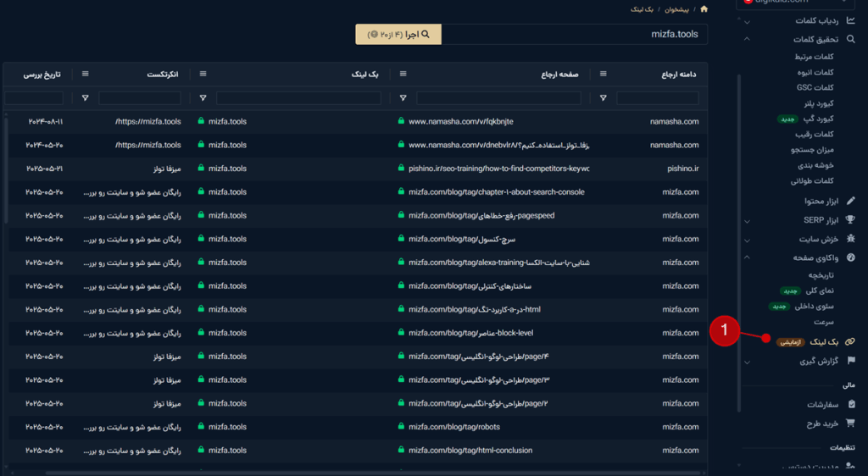Click the filter funnel for صفحه ارجاع column
Viewport: 868px width, 476px height.
point(402,98)
